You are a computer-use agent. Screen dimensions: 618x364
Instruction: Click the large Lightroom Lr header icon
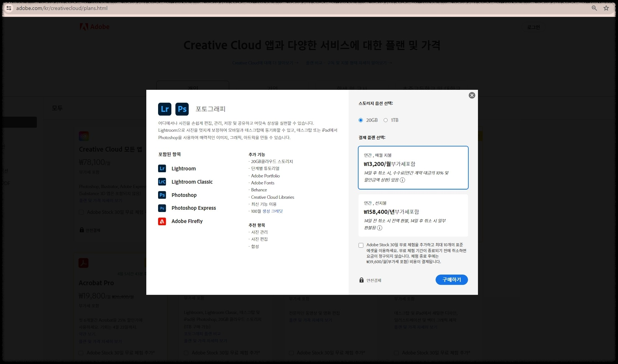165,109
